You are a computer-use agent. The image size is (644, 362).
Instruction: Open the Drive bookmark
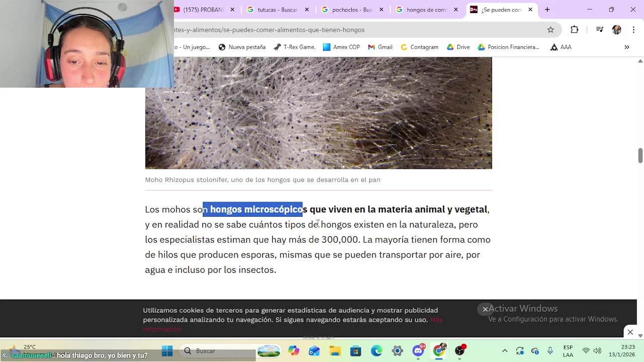(458, 47)
